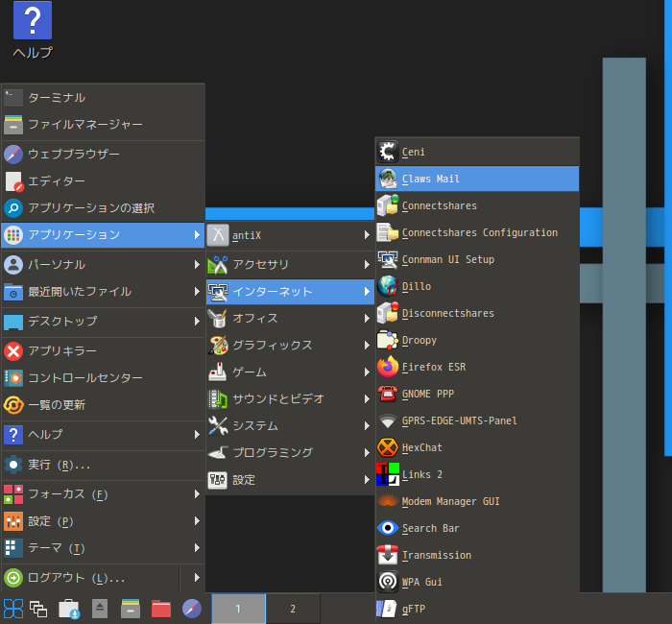Image resolution: width=672 pixels, height=624 pixels.
Task: Launch Connectshares Configuration
Action: pyautogui.click(x=477, y=232)
